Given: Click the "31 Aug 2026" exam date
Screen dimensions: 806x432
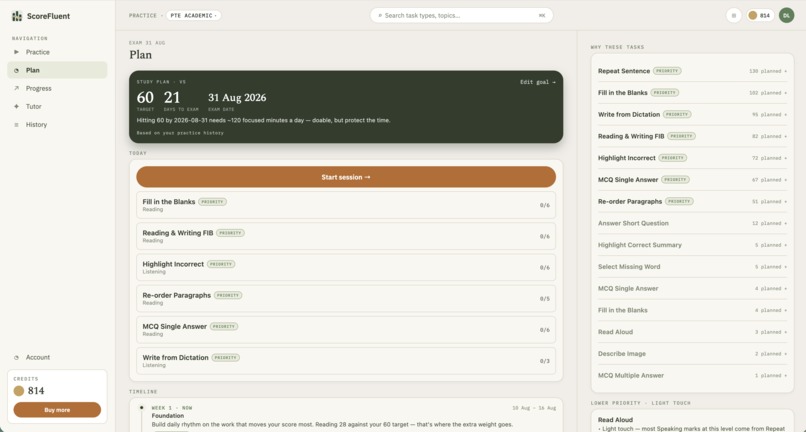Looking at the screenshot, I should tap(237, 98).
